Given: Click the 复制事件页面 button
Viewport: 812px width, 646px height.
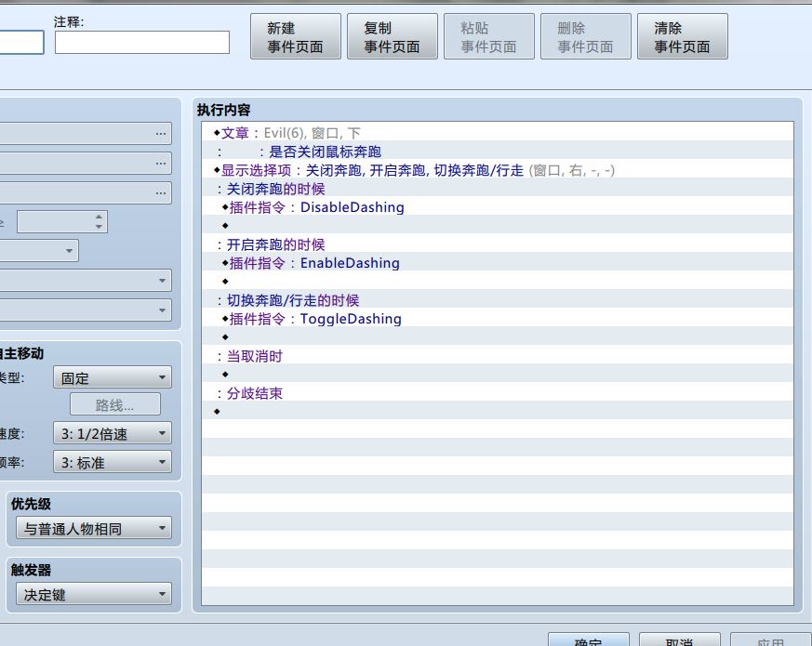Looking at the screenshot, I should (x=392, y=37).
